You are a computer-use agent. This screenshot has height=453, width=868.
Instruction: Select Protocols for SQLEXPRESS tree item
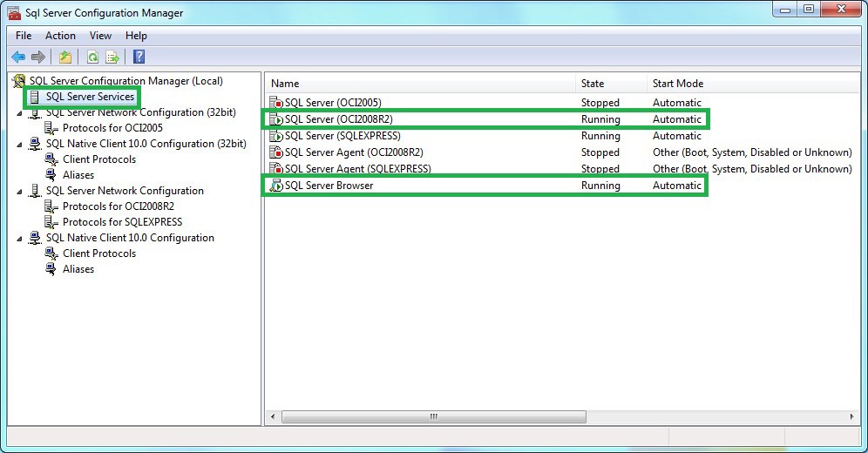coord(122,222)
